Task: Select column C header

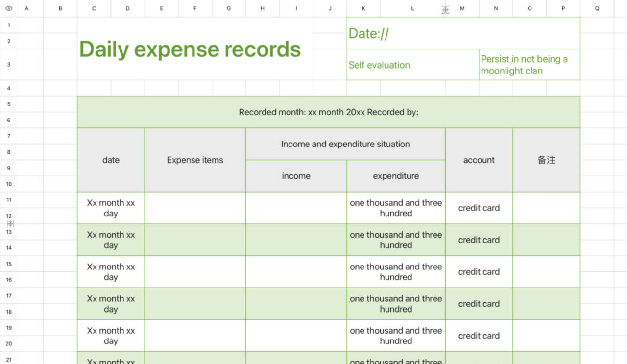Action: (94, 8)
